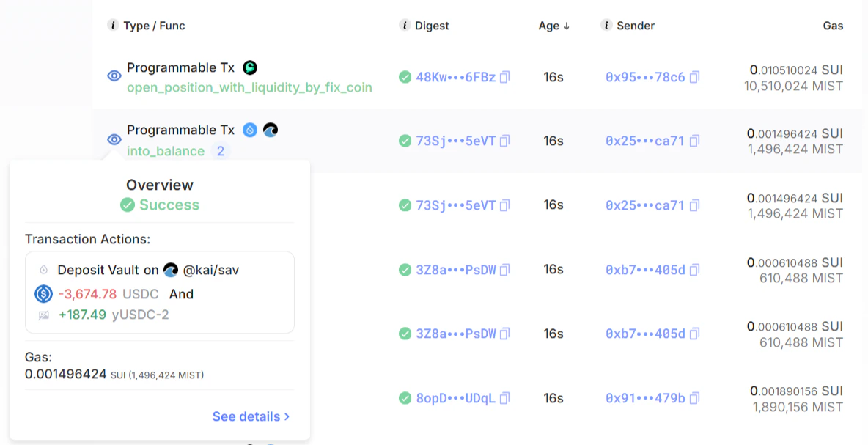
Task: Click the blue USDC coin icon
Action: coord(43,293)
